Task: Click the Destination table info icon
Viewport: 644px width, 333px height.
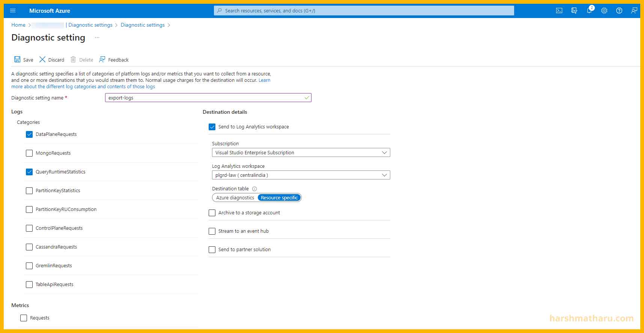Action: pos(254,189)
